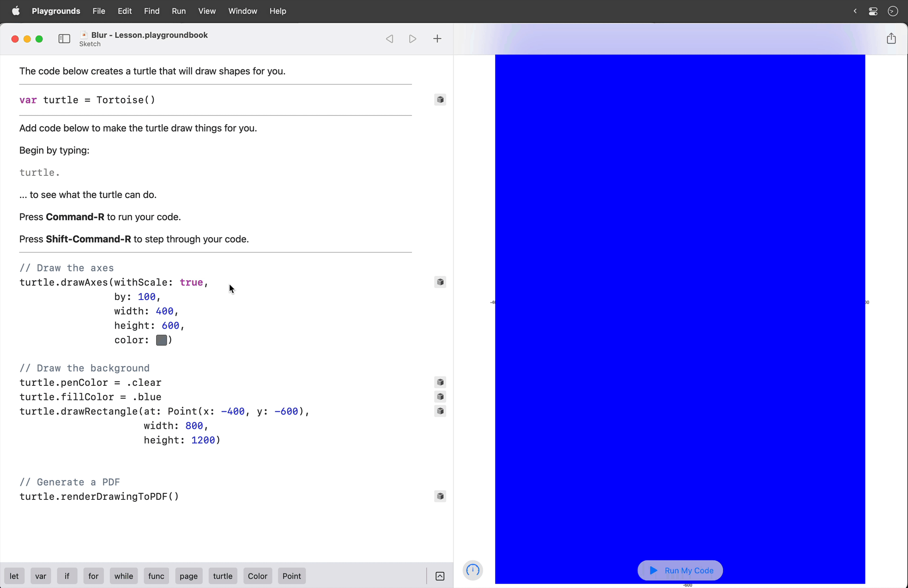Viewport: 908px width, 588px height.
Task: Toggle the sidebar with the sidebar icon
Action: [64, 39]
